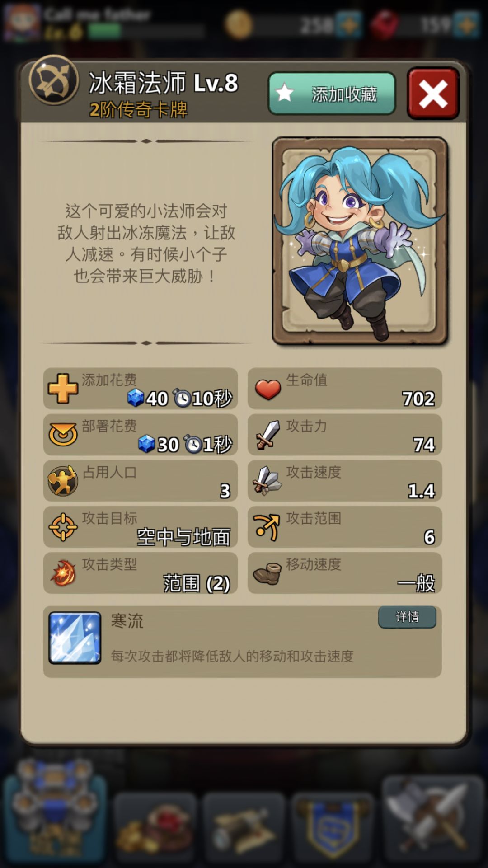Viewport: 488px width, 868px height.
Task: Click the red heart health icon
Action: click(x=268, y=389)
